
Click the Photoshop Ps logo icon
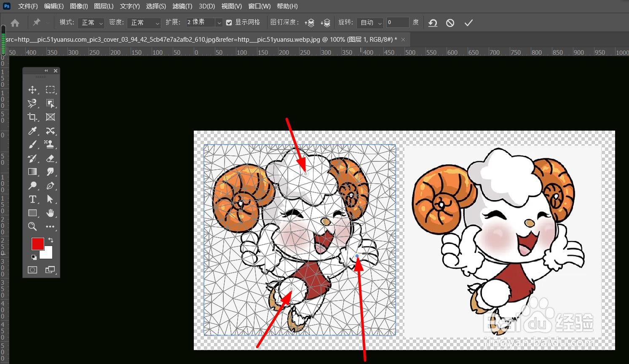click(7, 6)
